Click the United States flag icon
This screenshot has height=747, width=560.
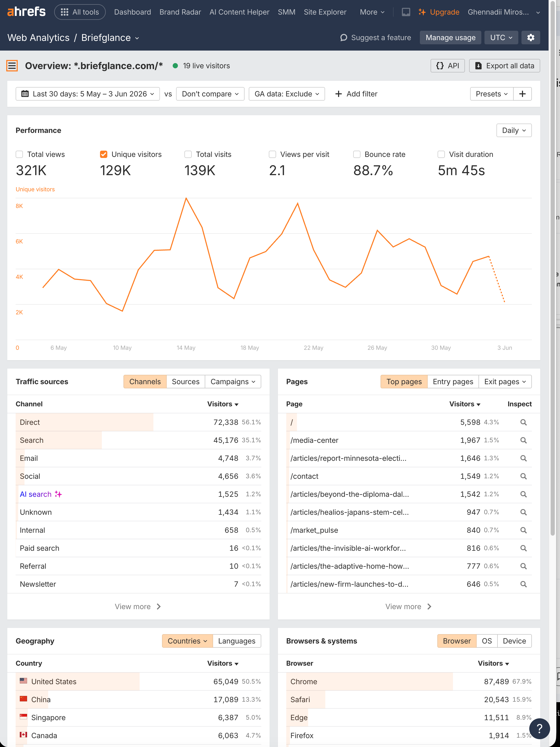(x=23, y=681)
